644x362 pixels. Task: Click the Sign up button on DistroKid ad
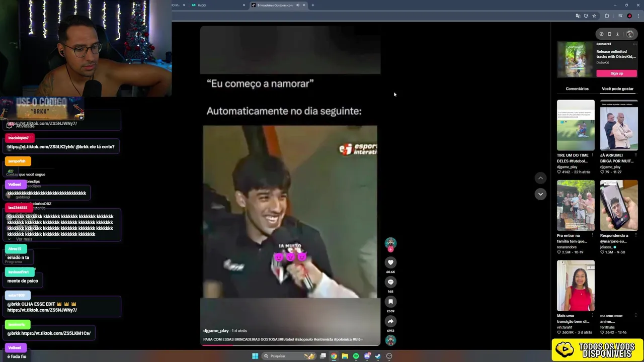tap(616, 73)
